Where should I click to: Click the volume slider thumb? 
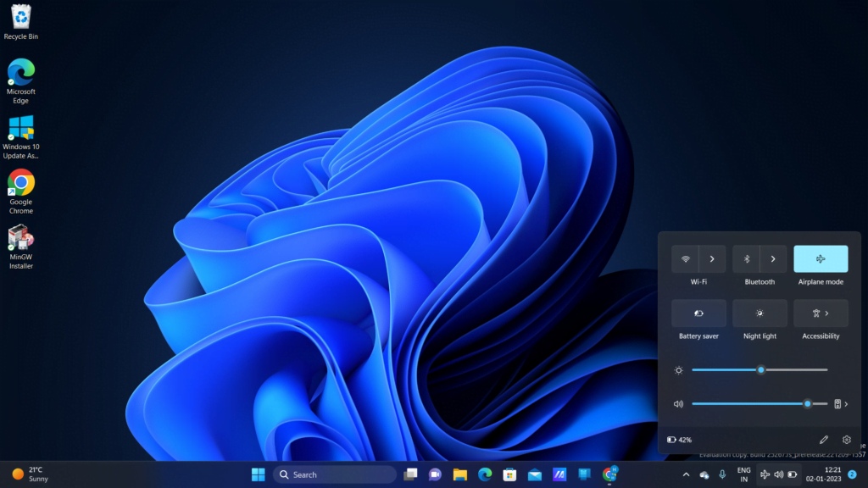coord(808,404)
